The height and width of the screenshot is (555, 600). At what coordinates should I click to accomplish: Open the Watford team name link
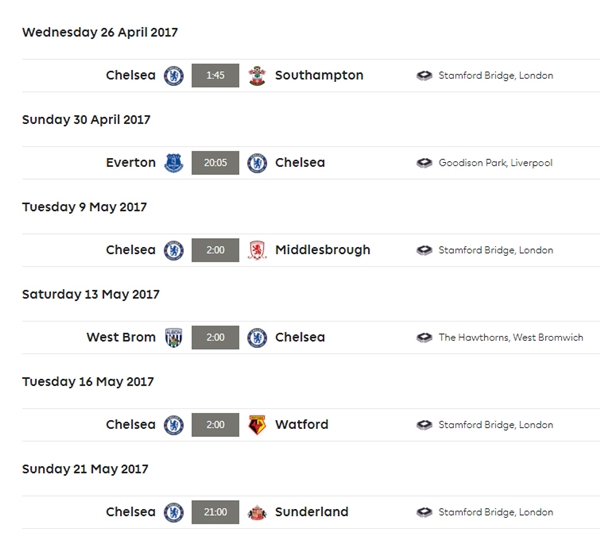302,424
